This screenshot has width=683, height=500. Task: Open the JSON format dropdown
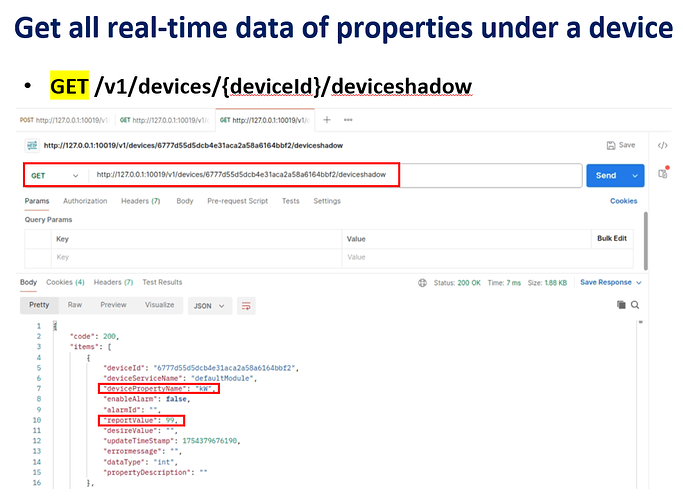[x=210, y=306]
